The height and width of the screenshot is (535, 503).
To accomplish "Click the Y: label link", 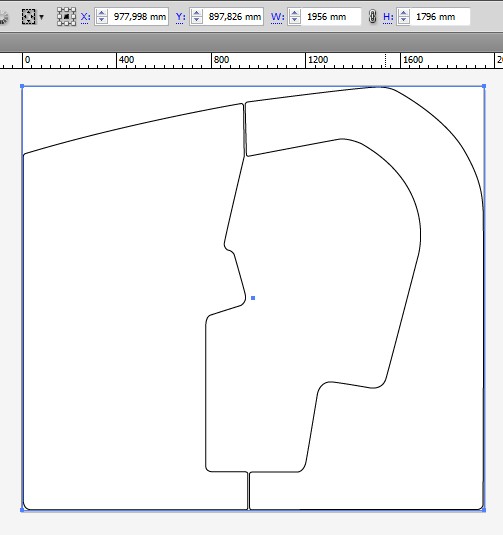I will tap(180, 17).
